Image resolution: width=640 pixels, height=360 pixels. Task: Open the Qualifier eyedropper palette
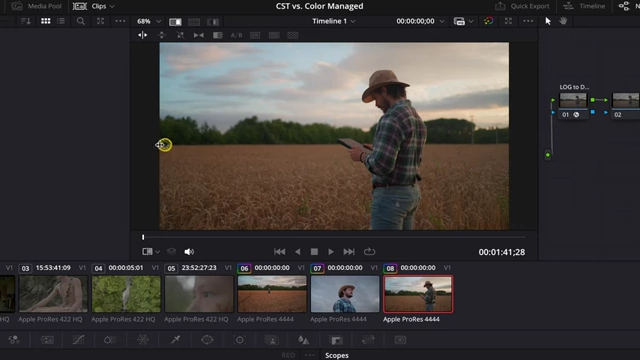click(176, 340)
